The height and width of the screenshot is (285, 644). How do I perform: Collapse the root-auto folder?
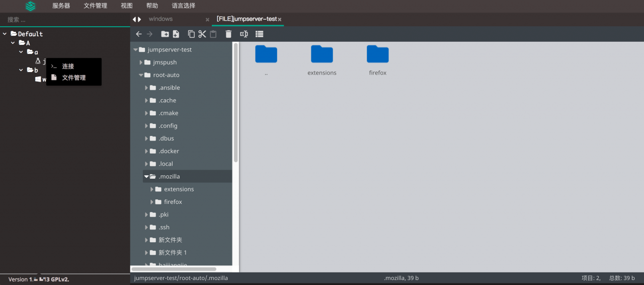[x=141, y=75]
